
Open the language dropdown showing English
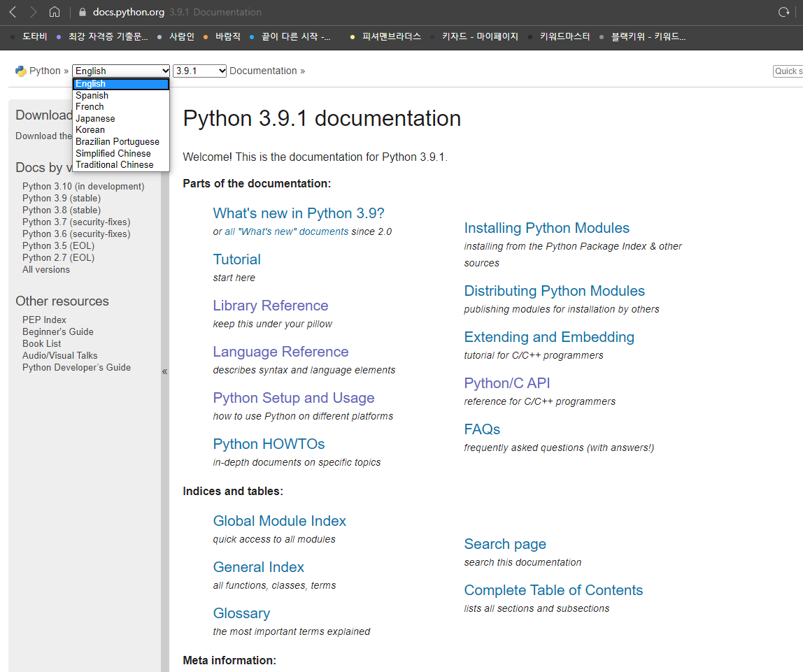click(121, 71)
